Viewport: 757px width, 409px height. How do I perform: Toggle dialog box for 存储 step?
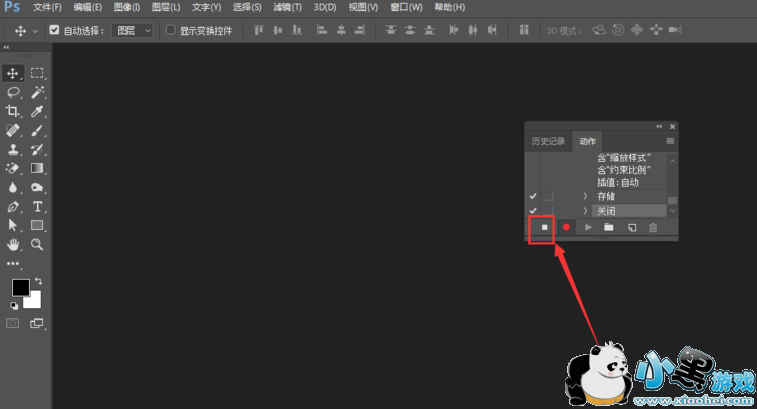click(x=548, y=196)
